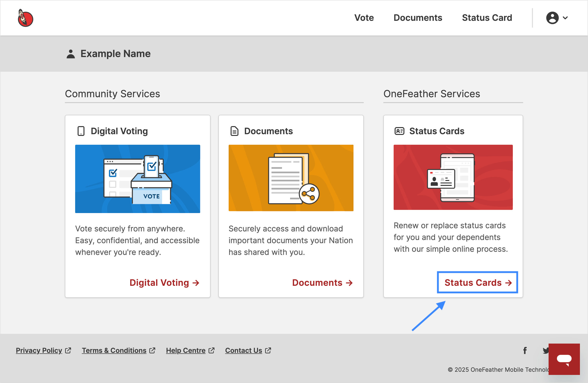Open the Twitter icon in footer
Viewport: 588px width, 383px height.
coord(545,350)
